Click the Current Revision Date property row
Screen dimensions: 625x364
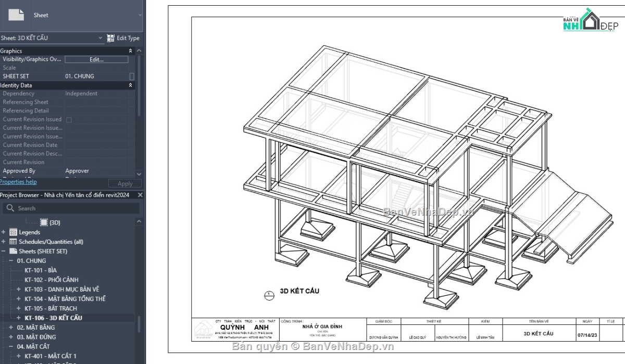click(x=68, y=145)
